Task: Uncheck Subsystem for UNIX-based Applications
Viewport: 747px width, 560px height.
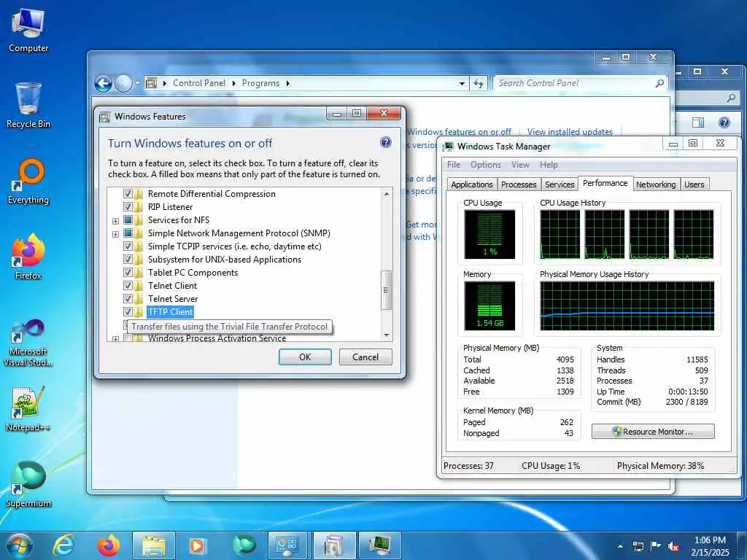Action: click(128, 259)
